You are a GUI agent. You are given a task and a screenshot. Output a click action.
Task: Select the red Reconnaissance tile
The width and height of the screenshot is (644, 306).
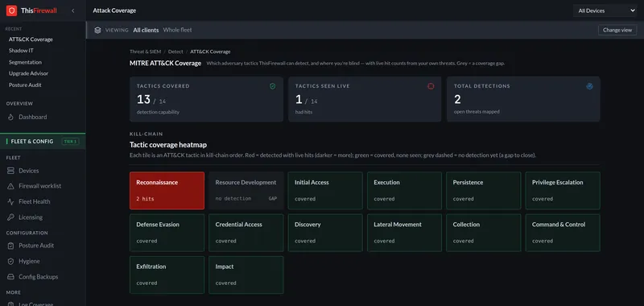click(x=167, y=191)
